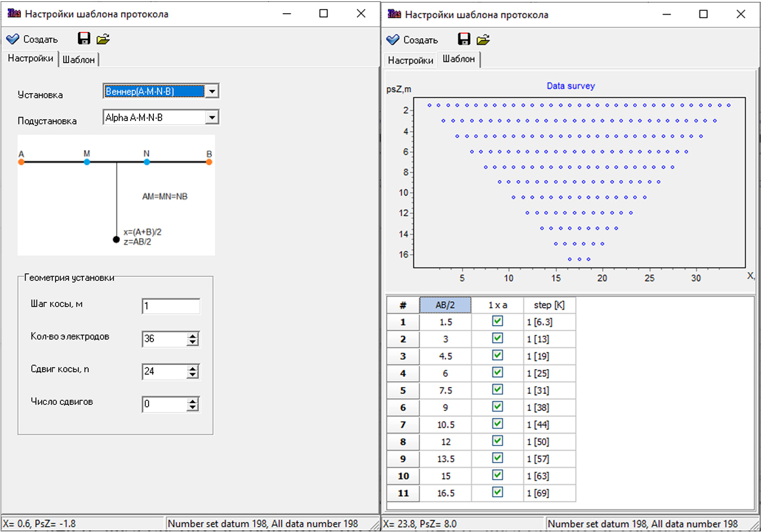Click the step [K] column header
762x532 pixels.
[550, 305]
